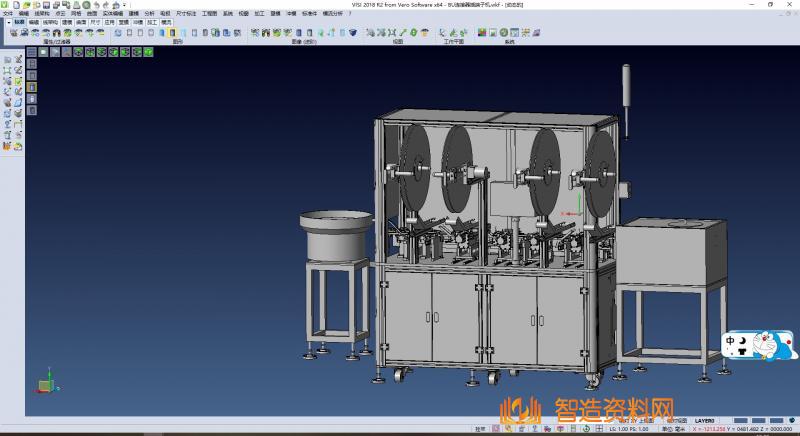Click the New file icon in quick access toolbar
Image resolution: width=800 pixels, height=436 pixels.
coord(16,5)
